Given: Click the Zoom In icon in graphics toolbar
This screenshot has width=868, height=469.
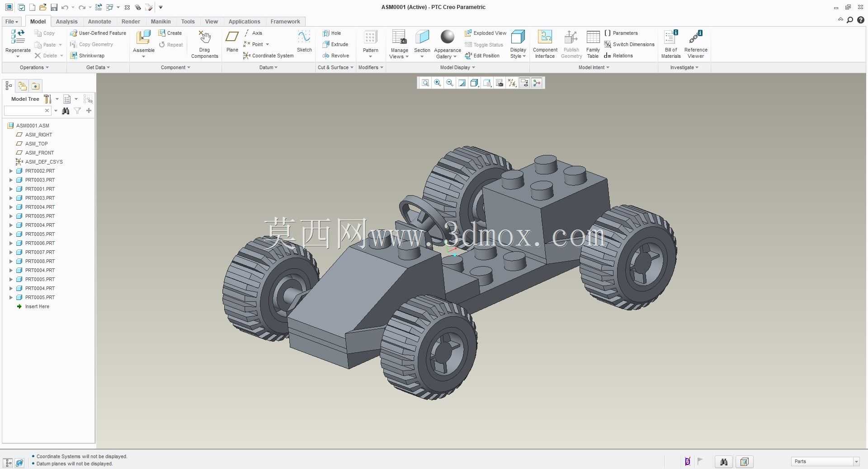Looking at the screenshot, I should point(437,83).
